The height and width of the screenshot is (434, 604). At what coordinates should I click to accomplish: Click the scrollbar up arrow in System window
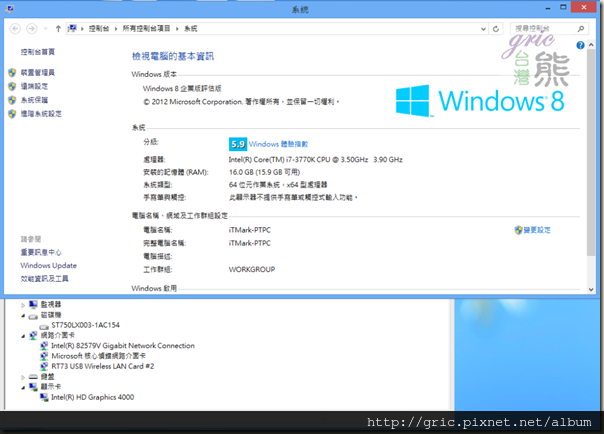(x=591, y=45)
